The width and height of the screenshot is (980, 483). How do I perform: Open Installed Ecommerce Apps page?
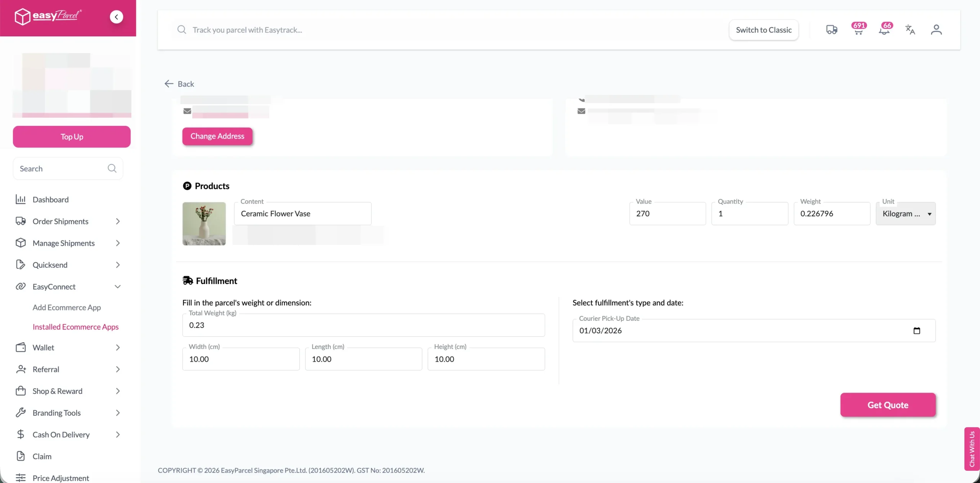[75, 327]
